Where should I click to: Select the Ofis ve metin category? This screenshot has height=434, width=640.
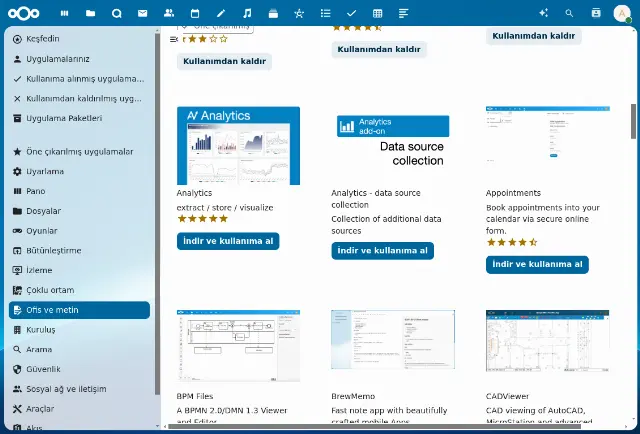79,310
